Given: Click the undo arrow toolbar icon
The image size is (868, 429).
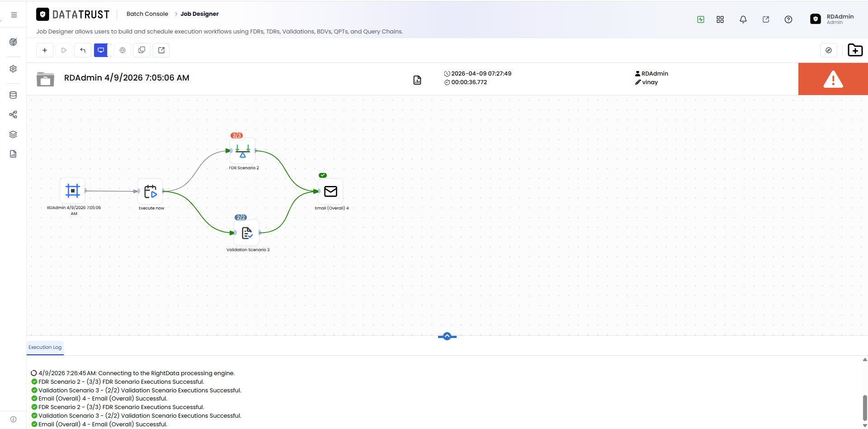Looking at the screenshot, I should [83, 50].
